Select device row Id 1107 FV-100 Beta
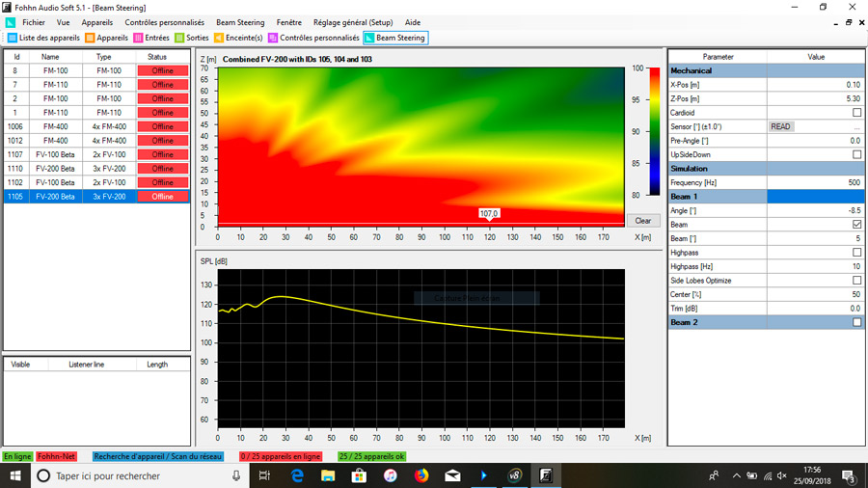Viewport: 868px width, 488px height. (x=96, y=154)
